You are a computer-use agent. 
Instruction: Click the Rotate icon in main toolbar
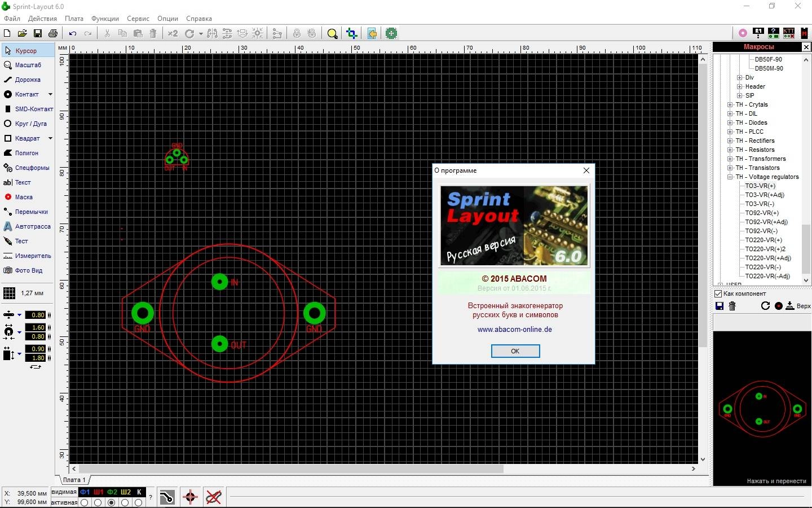190,33
